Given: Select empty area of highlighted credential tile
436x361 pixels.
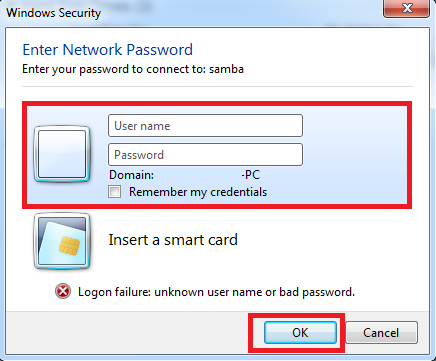Looking at the screenshot, I should [353, 153].
